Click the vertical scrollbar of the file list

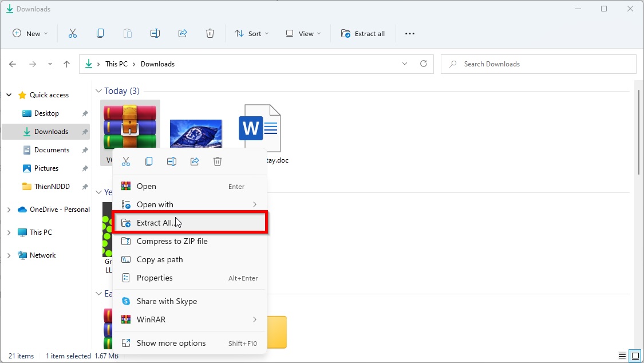pos(639,132)
